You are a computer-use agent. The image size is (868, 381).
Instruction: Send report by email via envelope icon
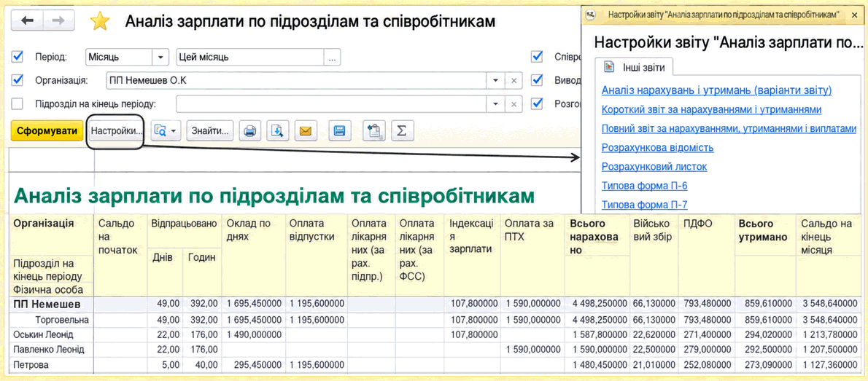pos(305,131)
